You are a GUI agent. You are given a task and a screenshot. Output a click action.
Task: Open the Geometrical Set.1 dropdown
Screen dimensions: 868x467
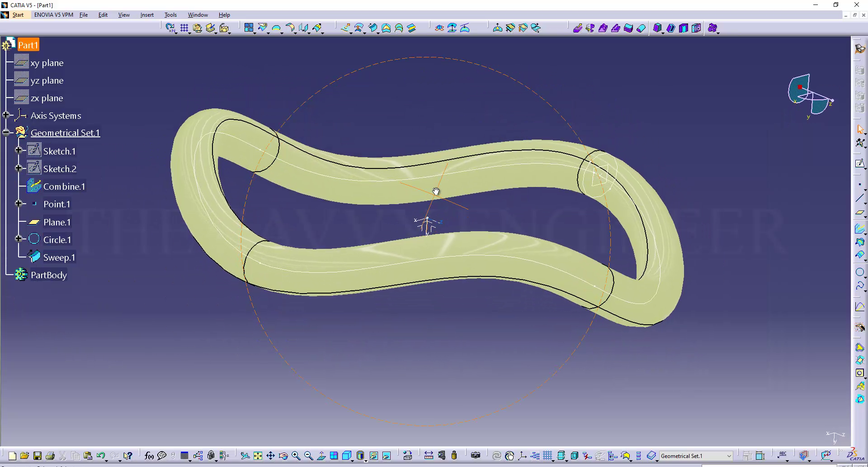[729, 456]
